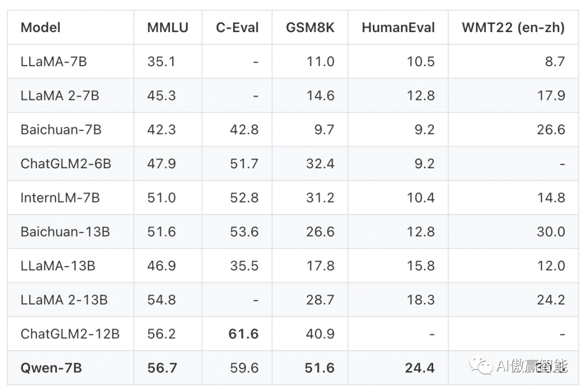Viewport: 587px width, 392px height.
Task: Select Qwen-7B's 24.4 HumanEval score
Action: point(420,368)
